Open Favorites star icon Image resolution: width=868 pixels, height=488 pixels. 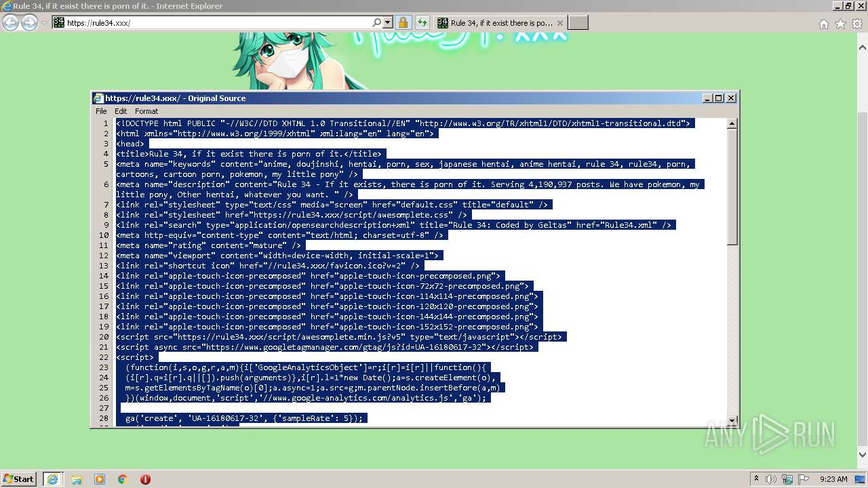pos(840,24)
